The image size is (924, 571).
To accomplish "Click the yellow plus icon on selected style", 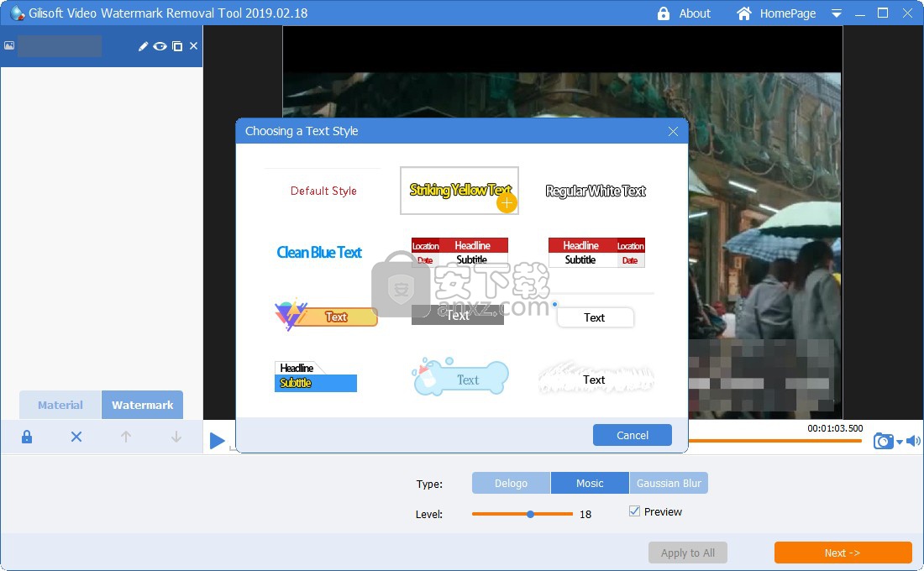I will click(507, 203).
